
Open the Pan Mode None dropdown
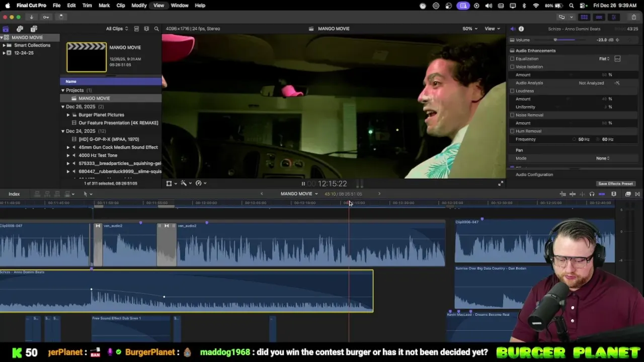click(x=603, y=158)
